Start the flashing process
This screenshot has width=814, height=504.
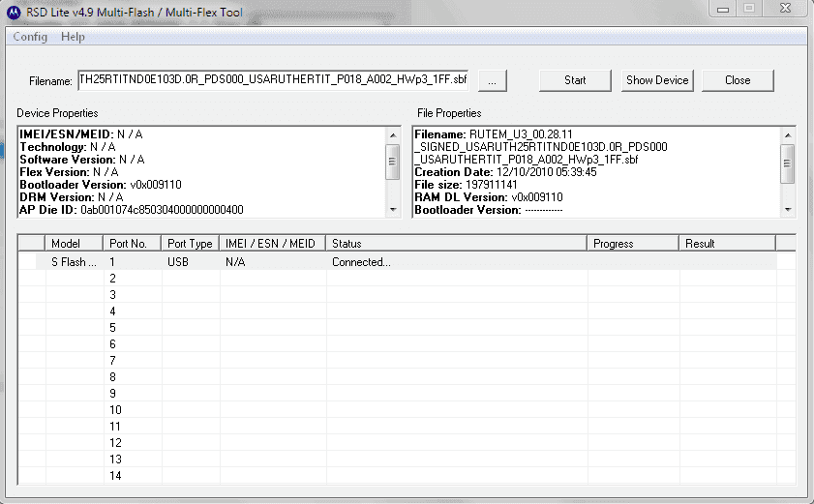click(x=575, y=80)
